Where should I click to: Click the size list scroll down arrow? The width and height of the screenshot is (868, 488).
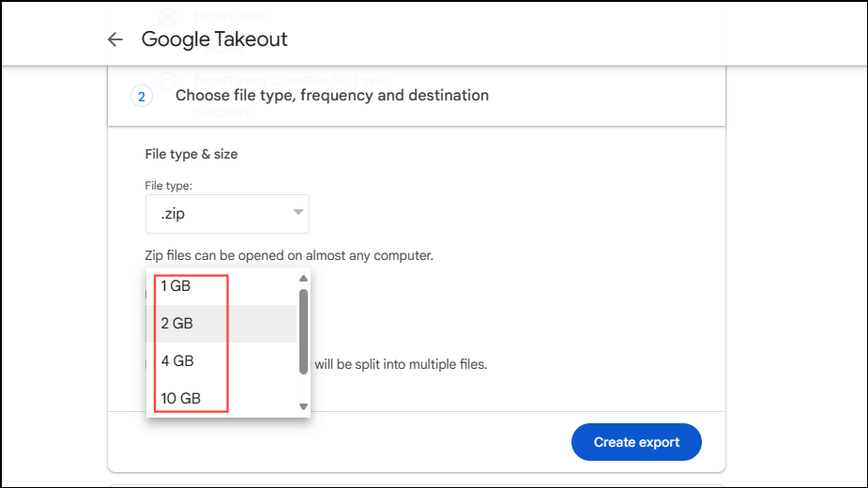click(x=303, y=406)
